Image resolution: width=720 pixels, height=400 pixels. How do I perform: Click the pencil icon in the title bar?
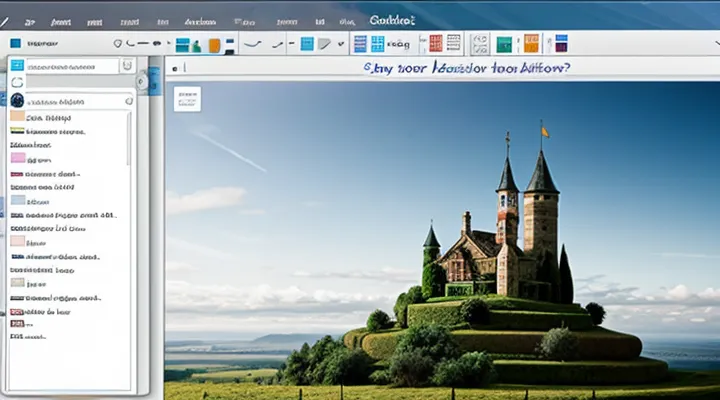click(6, 20)
